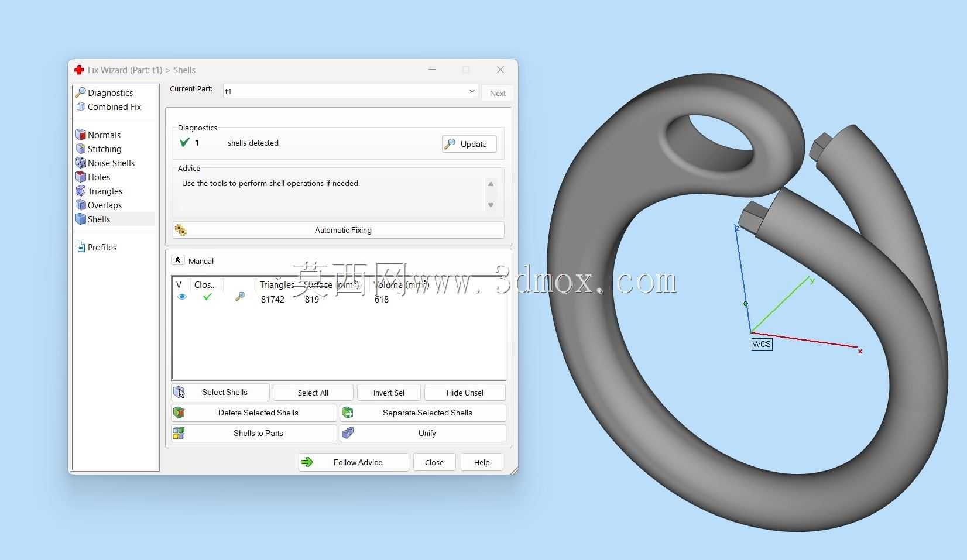Click the Combined Fix cube icon
This screenshot has width=967, height=560.
(81, 106)
